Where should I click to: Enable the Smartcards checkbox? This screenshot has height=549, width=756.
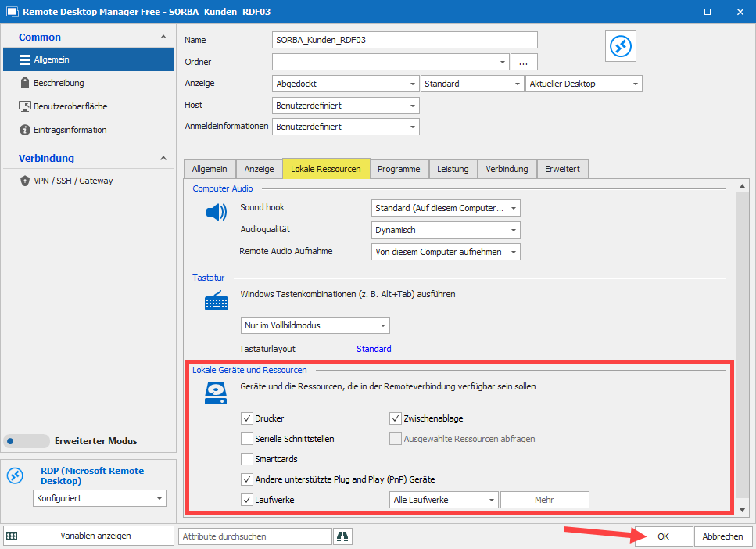coord(247,459)
